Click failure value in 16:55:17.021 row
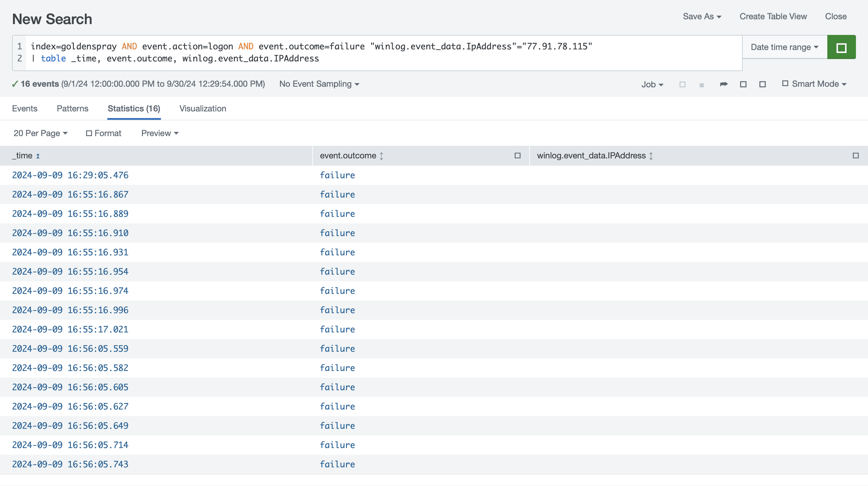The width and height of the screenshot is (868, 486). [337, 329]
